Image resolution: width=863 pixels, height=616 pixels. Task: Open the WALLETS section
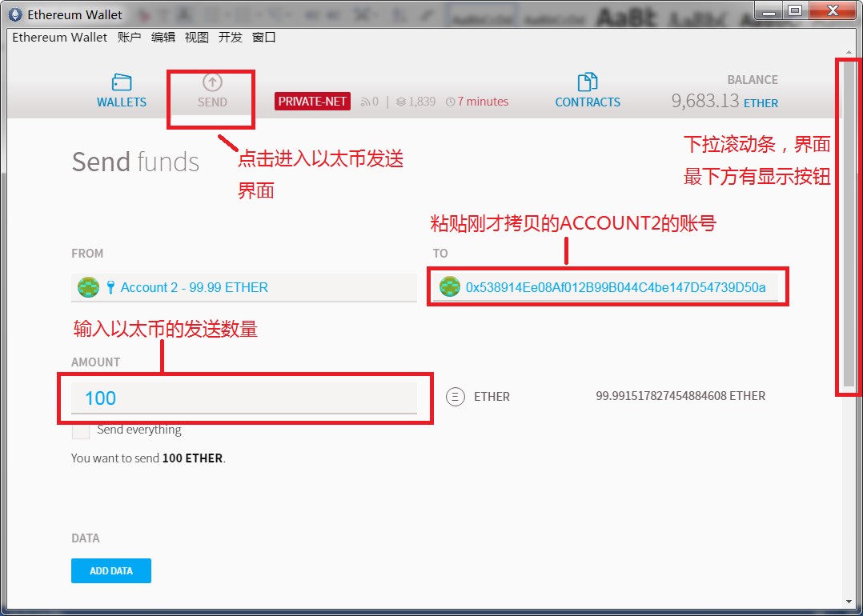tap(122, 90)
